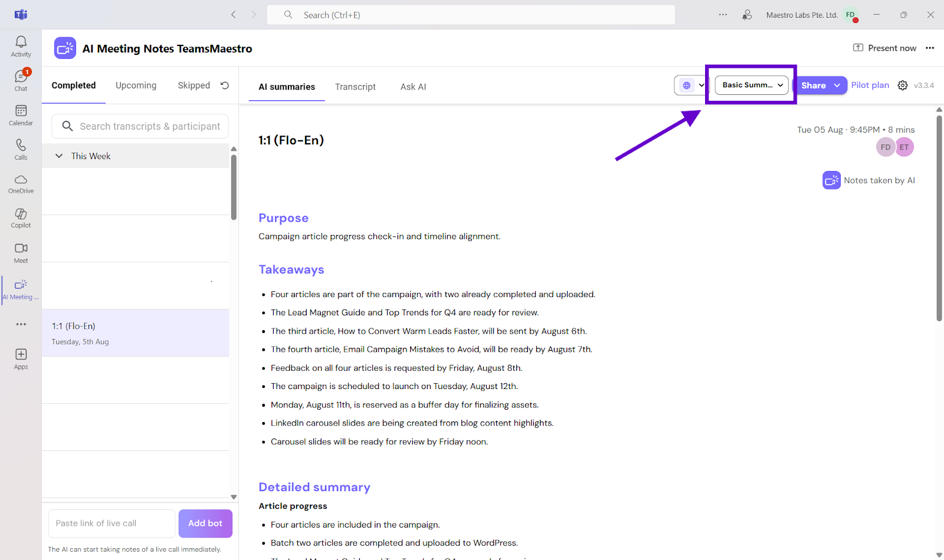944x560 pixels.
Task: Open OneDrive from the sidebar
Action: [x=21, y=183]
